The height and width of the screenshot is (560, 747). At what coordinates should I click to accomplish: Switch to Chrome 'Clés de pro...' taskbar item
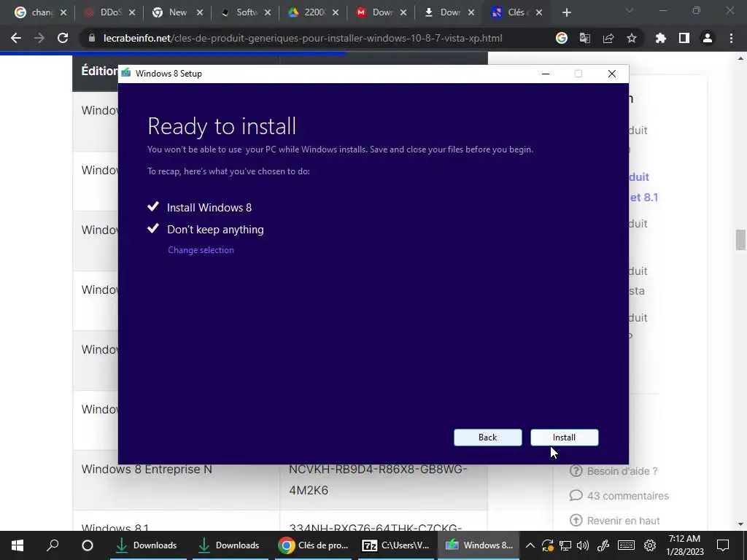314,545
